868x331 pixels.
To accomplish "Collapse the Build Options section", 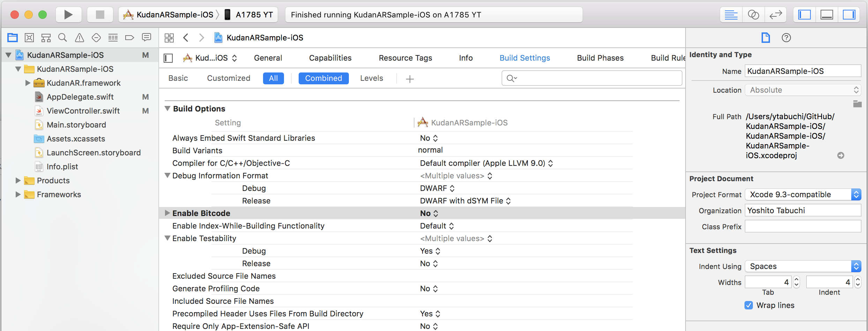I will [x=167, y=108].
